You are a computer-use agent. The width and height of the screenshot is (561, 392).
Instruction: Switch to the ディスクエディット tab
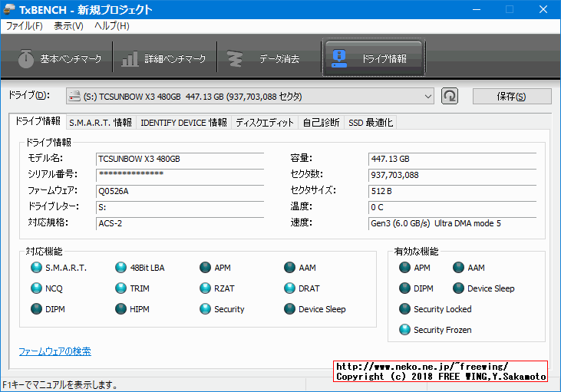265,123
